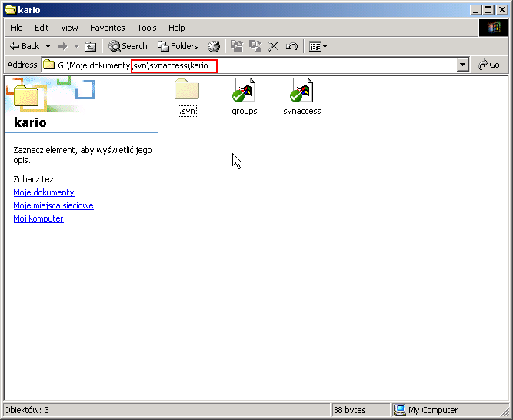Click the Go button
513x420 pixels.
click(x=489, y=65)
